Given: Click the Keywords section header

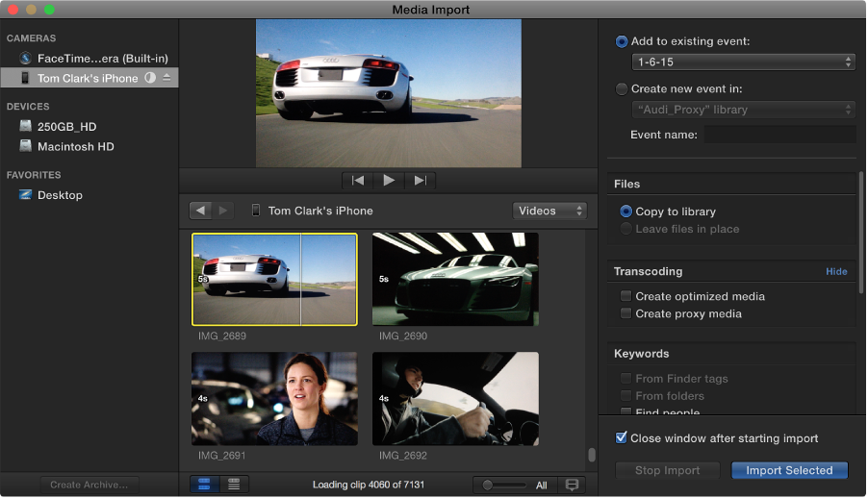Looking at the screenshot, I should click(642, 354).
